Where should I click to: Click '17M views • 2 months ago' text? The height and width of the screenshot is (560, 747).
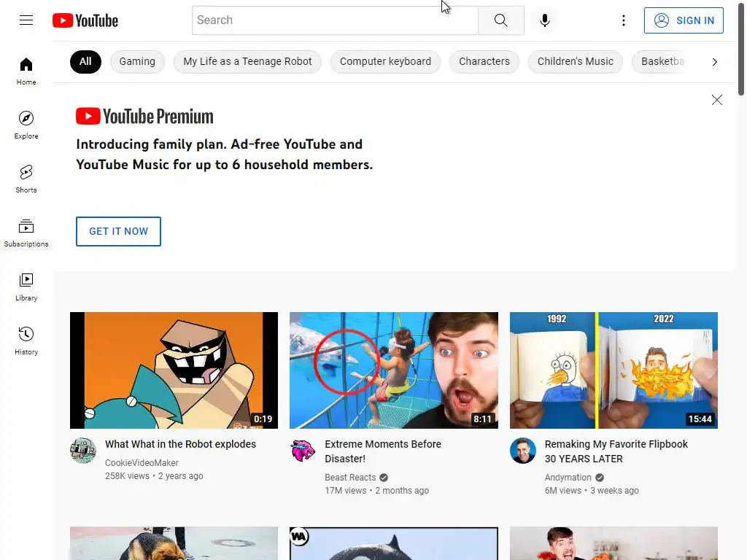point(377,491)
